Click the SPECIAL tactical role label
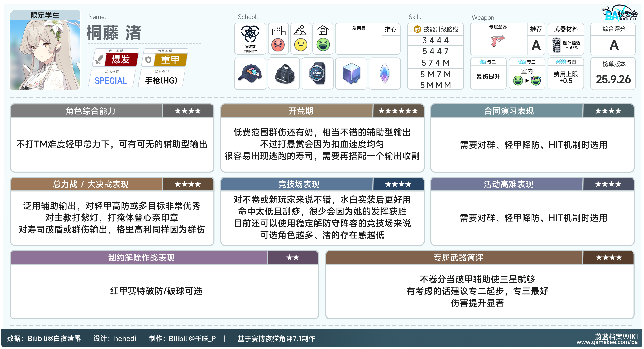Viewport: 644px width, 349px height. point(111,81)
